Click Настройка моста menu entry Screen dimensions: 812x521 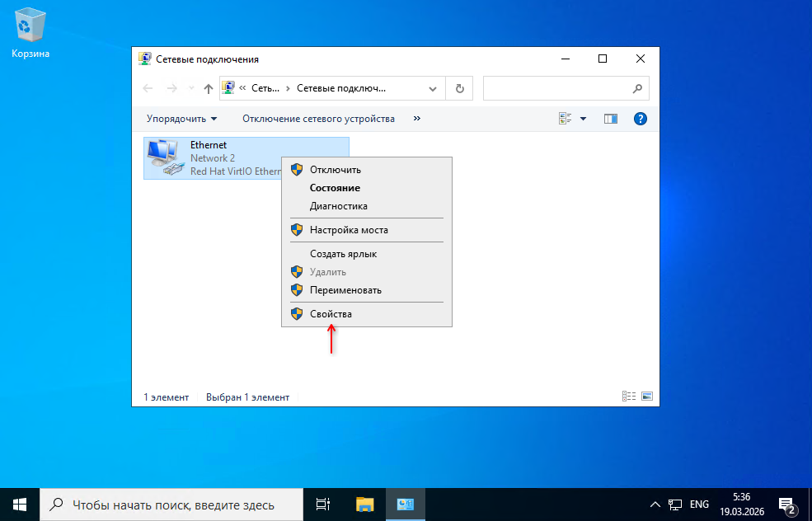coord(349,230)
